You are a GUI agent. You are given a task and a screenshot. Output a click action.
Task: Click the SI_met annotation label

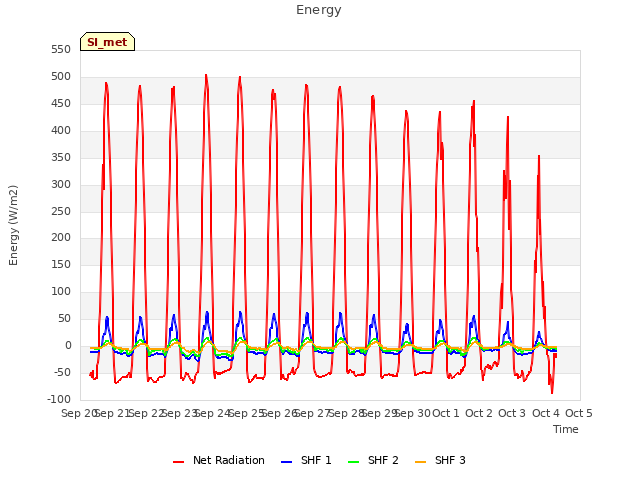click(107, 42)
